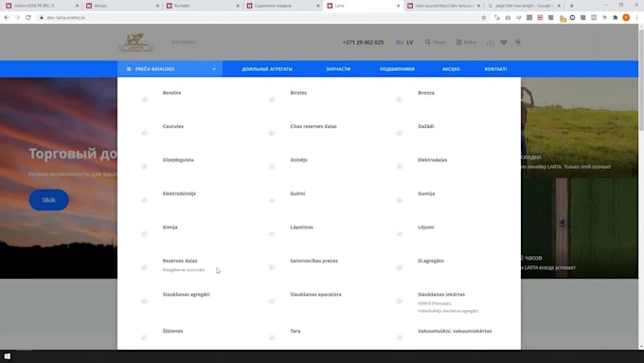Switch to the Kontakti browser tab
Viewport: 644px width, 363px height.
pos(202,6)
